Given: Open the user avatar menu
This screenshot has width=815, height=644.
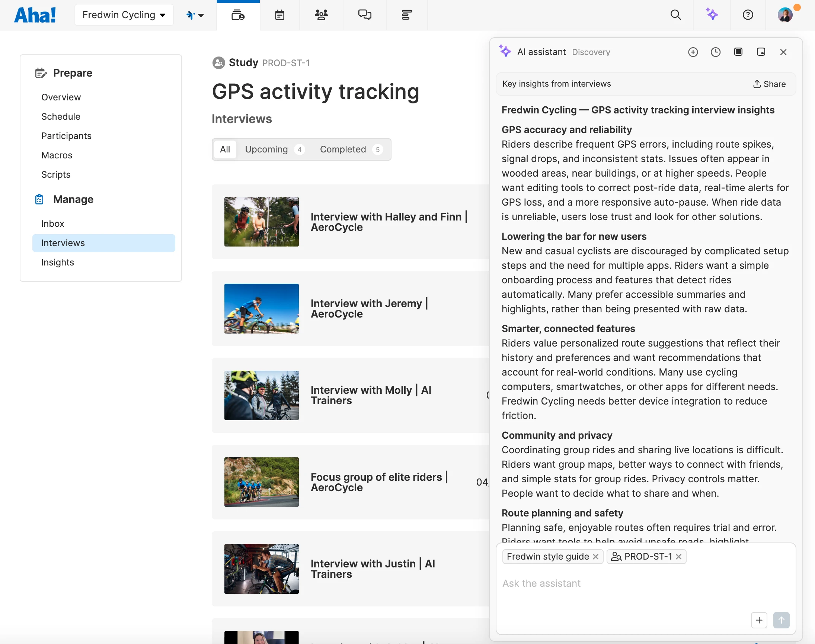Looking at the screenshot, I should (786, 15).
